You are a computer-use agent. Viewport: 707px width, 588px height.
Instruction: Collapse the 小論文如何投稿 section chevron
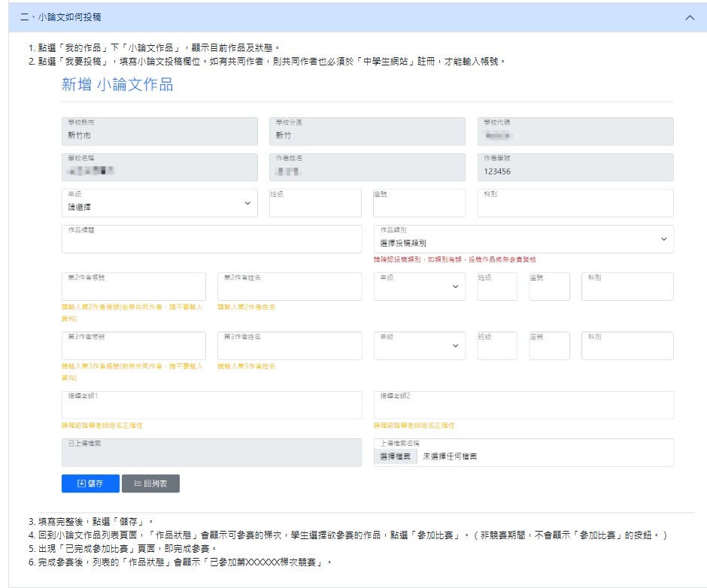(690, 17)
